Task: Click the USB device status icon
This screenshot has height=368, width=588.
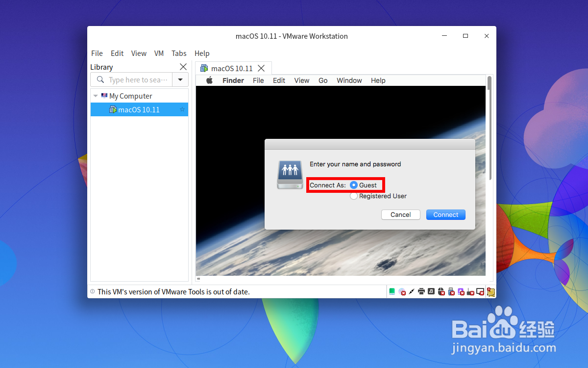Action: (451, 291)
